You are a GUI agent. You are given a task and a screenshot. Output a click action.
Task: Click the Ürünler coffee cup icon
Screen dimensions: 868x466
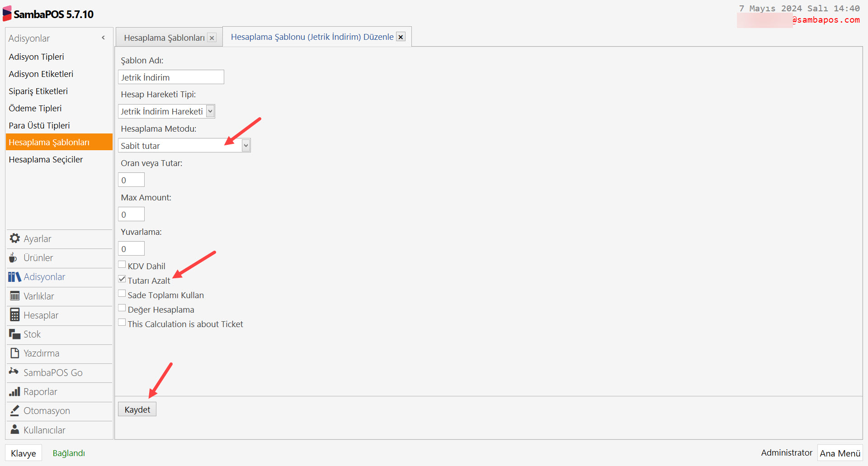[14, 257]
